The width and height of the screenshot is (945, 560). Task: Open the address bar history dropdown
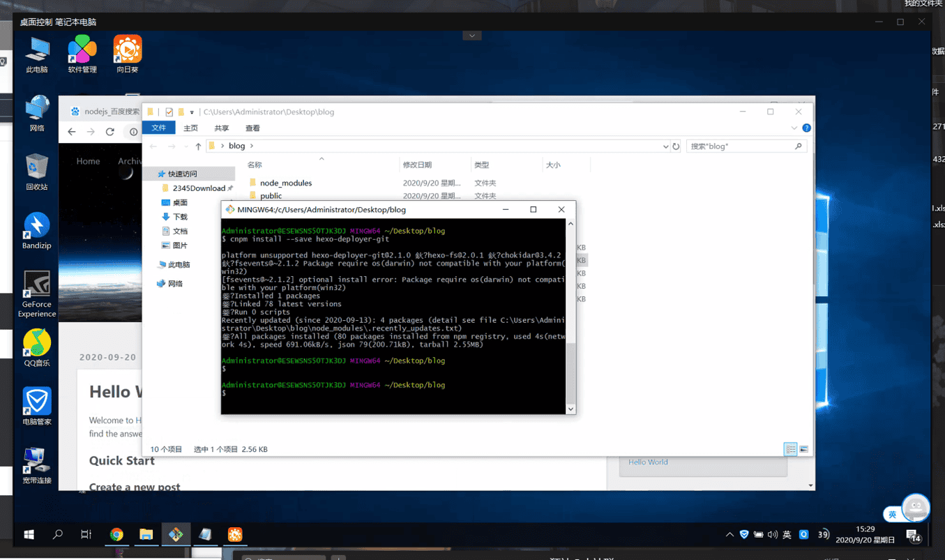click(665, 146)
